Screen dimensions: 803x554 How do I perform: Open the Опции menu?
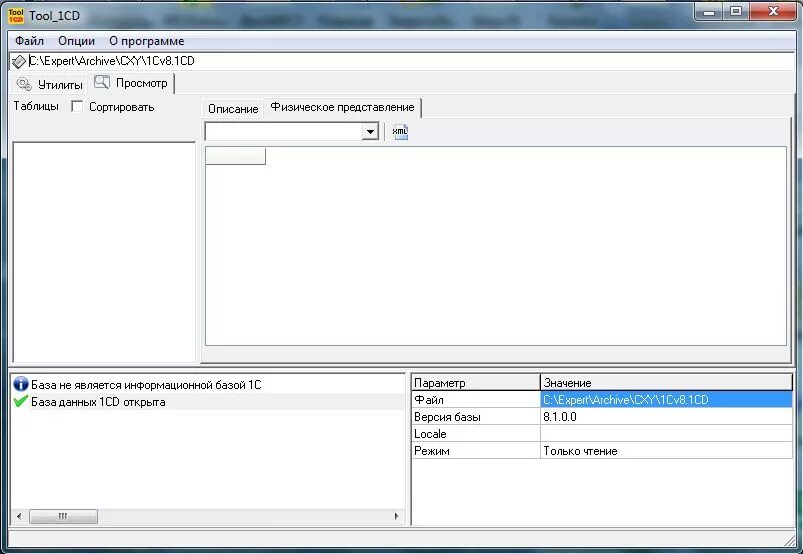(x=76, y=41)
